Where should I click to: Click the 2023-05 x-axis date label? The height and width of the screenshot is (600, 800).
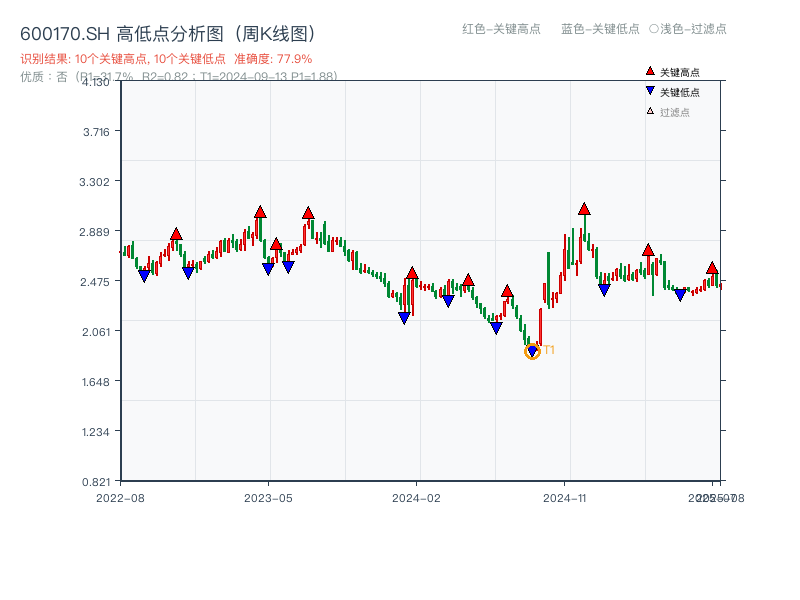tap(268, 497)
